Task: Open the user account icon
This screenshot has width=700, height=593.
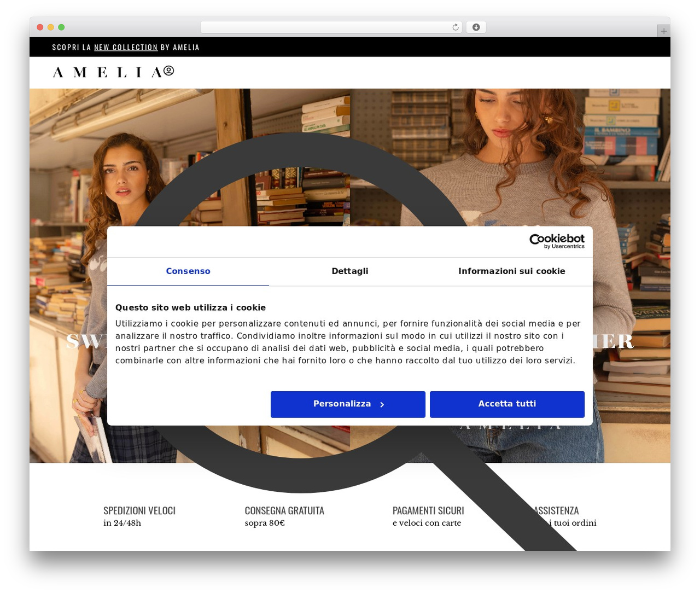Action: tap(169, 70)
